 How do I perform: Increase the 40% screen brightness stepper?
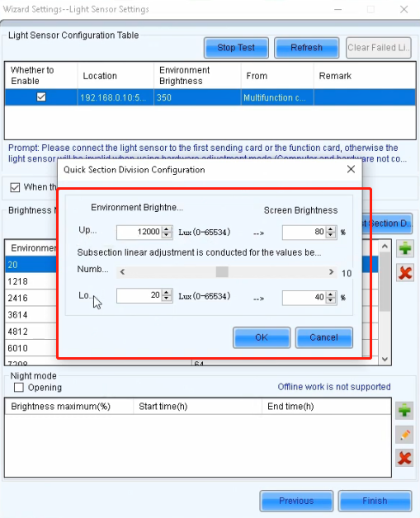331,294
